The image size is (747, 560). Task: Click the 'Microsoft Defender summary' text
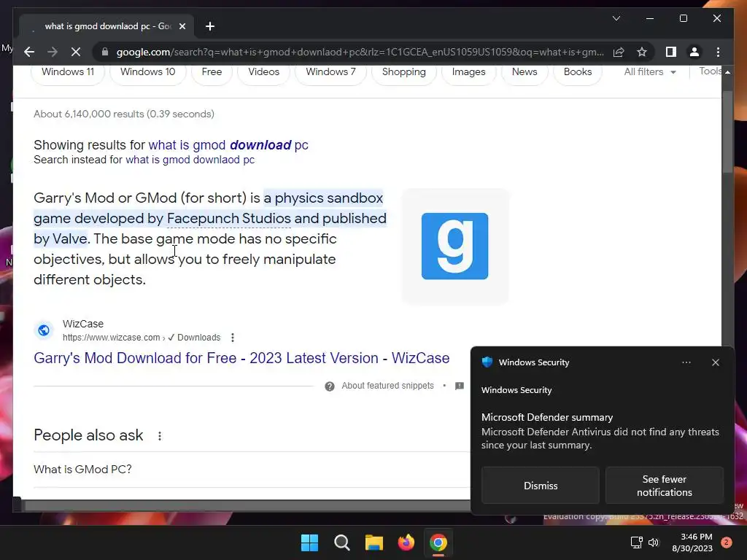coord(547,417)
